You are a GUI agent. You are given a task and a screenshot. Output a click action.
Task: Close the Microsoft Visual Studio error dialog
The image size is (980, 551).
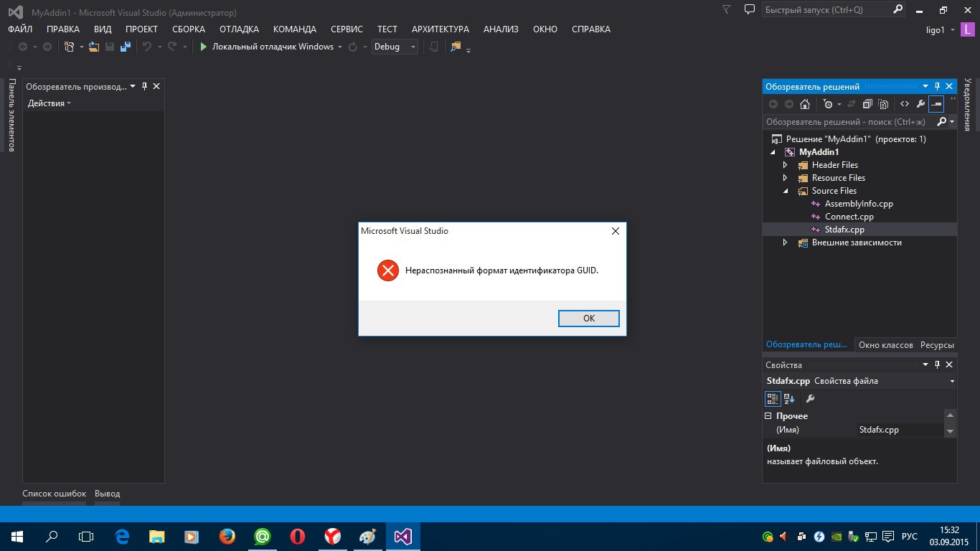pyautogui.click(x=615, y=231)
